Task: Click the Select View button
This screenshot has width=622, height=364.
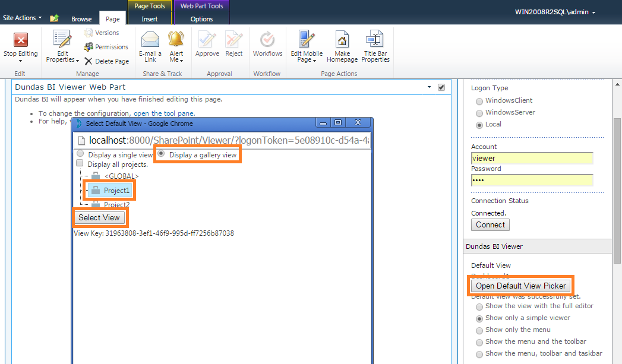Action: click(x=99, y=218)
